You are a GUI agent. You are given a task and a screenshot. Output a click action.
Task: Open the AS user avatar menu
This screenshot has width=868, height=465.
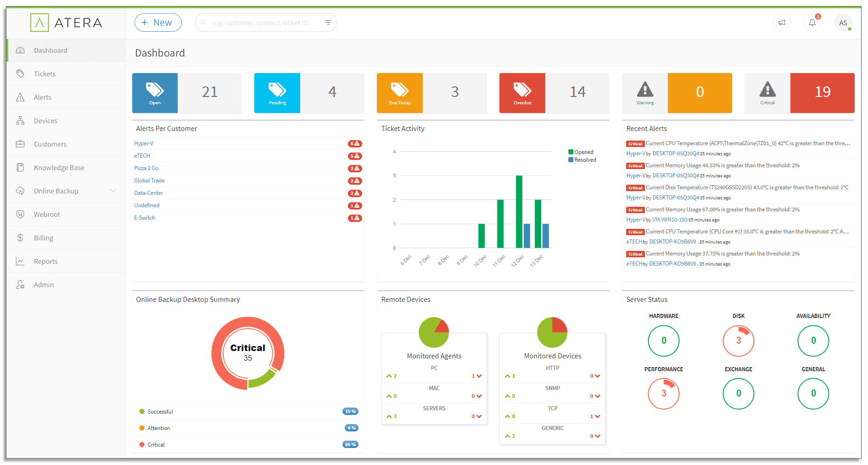(x=843, y=23)
